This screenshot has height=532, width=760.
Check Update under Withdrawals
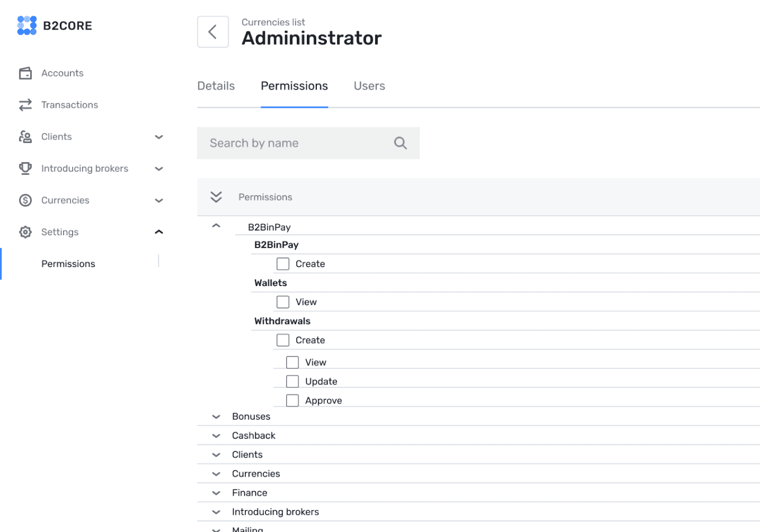(x=292, y=382)
